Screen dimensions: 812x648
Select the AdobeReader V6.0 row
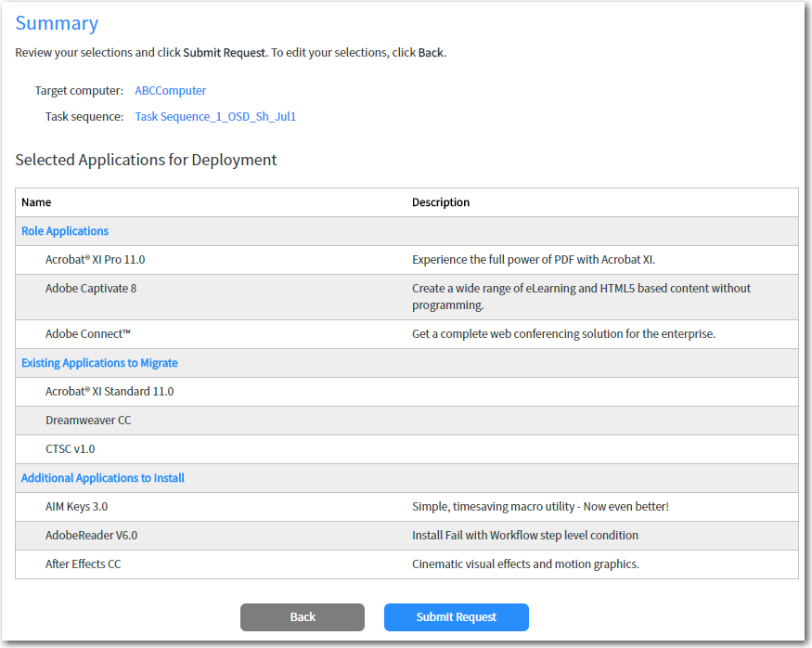pyautogui.click(x=91, y=536)
